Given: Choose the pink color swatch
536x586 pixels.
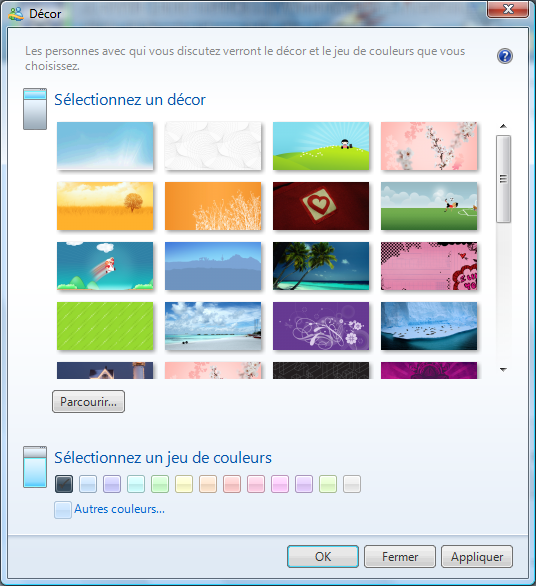Looking at the screenshot, I should click(256, 484).
